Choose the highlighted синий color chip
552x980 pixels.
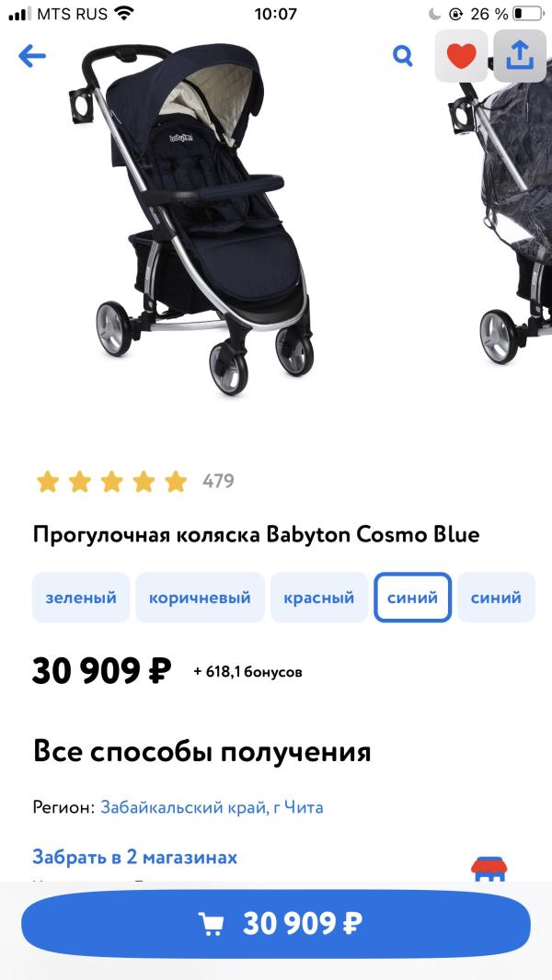point(412,598)
